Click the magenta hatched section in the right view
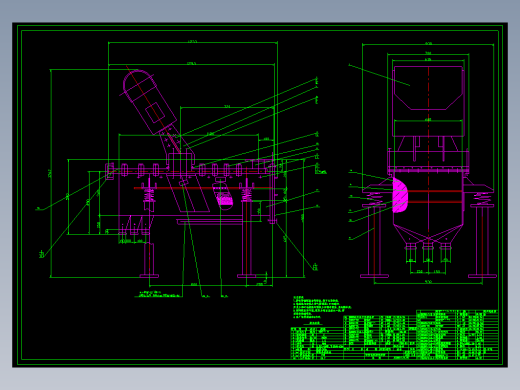The height and width of the screenshot is (390, 520). (400, 196)
